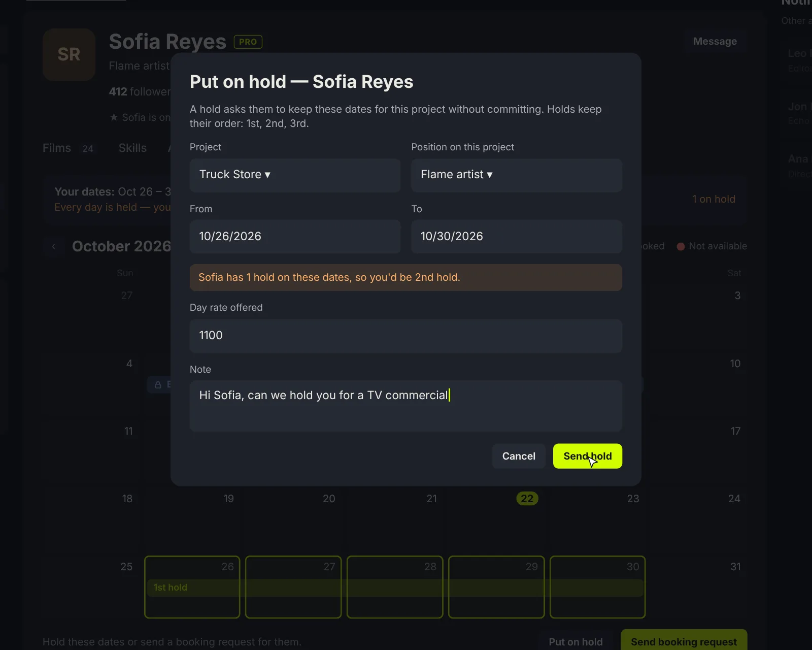Click the 2nd hold warning message
Screen dimensions: 812x650
pos(405,277)
